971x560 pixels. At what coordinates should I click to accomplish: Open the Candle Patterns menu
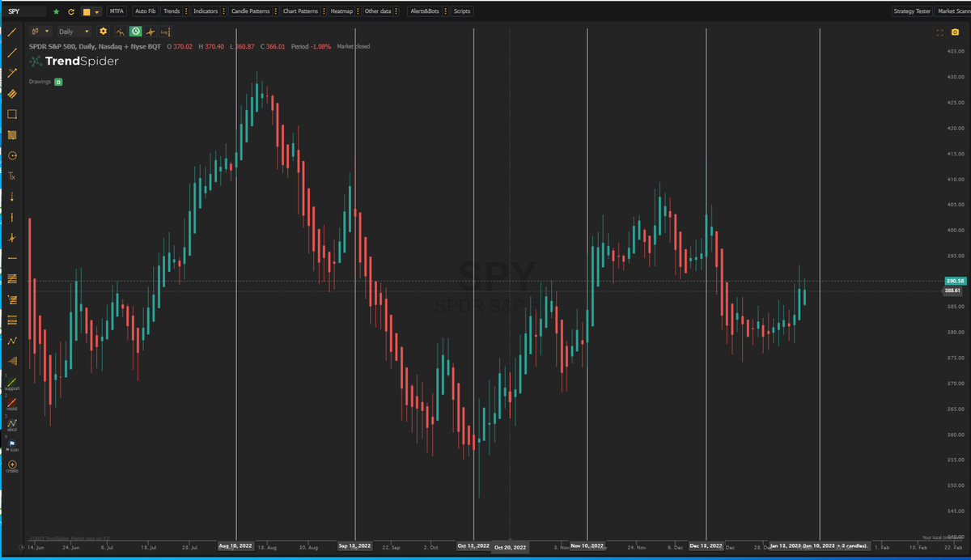250,11
